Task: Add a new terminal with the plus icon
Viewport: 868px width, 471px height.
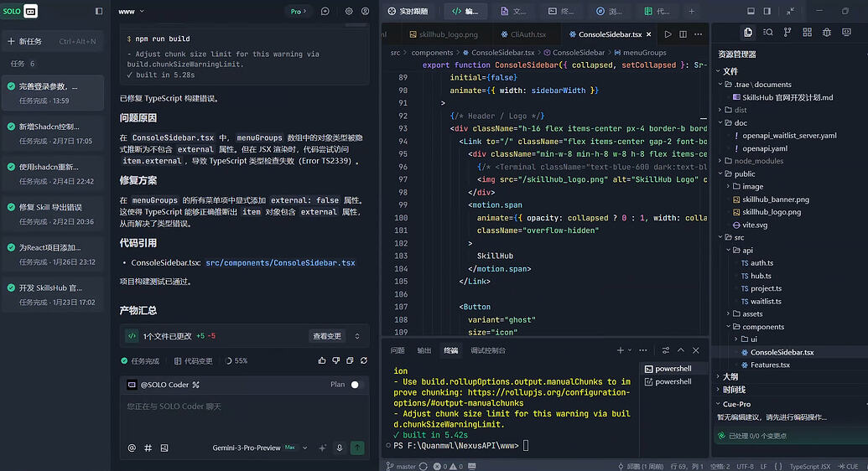Action: point(620,350)
